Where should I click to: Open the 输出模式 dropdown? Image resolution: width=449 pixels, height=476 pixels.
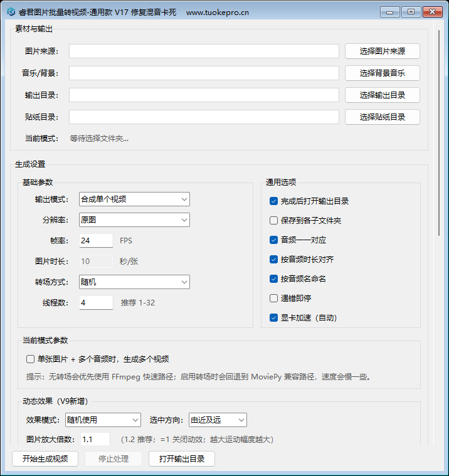pos(134,199)
